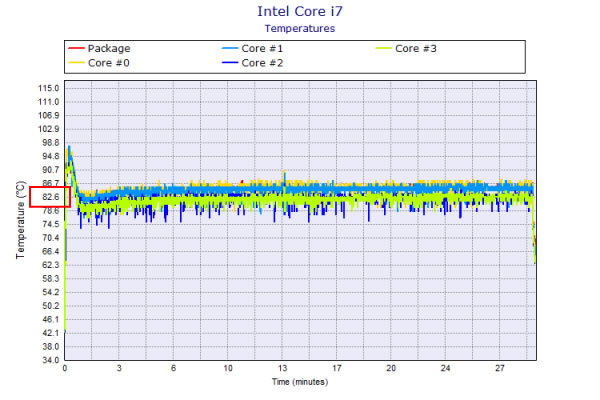Click the 27 x-axis tick label
600x400 pixels.
(x=500, y=368)
